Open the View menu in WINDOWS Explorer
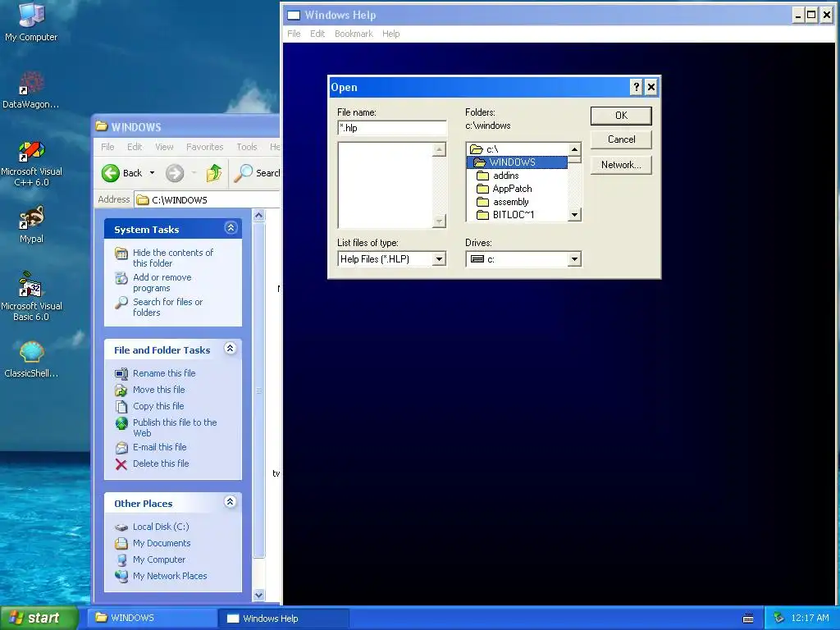840x630 pixels. pos(164,147)
